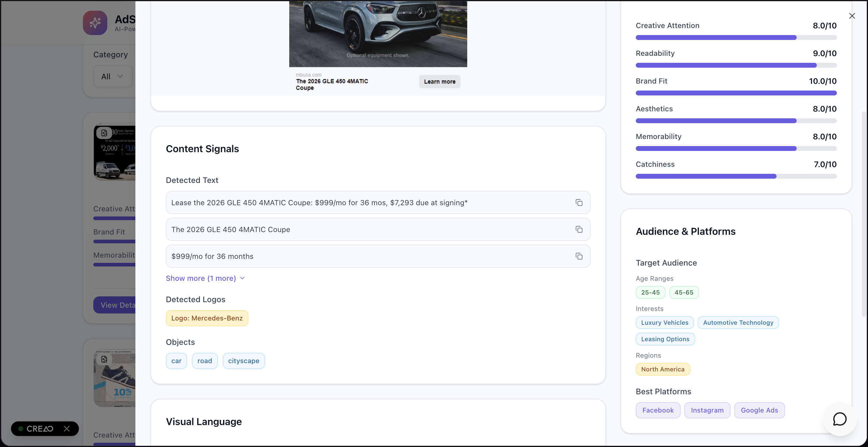This screenshot has width=868, height=447.
Task: Dismiss the CREAO badge with X
Action: (67, 428)
